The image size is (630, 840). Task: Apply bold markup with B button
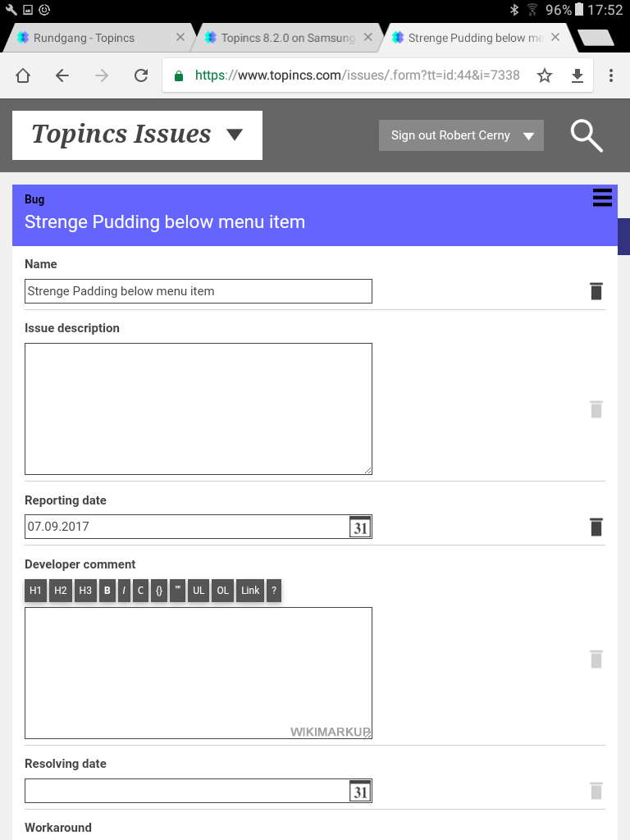[x=107, y=591]
